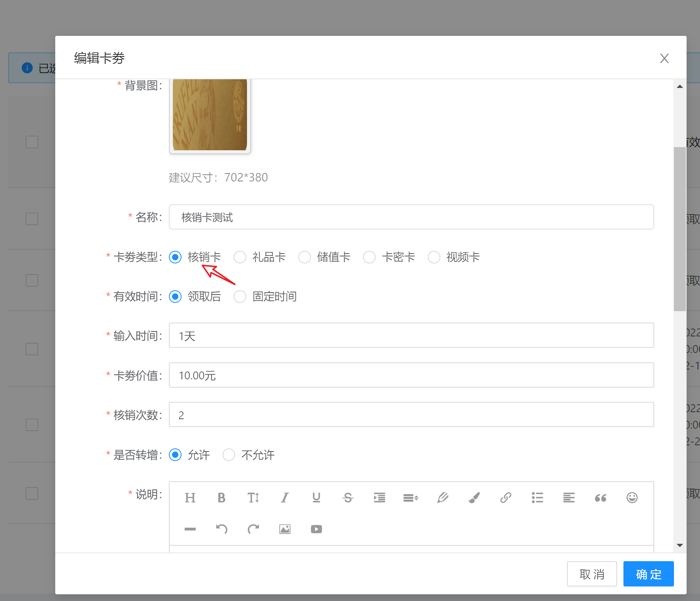Open the heading style dropdown
Image resolution: width=700 pixels, height=601 pixels.
pos(190,498)
